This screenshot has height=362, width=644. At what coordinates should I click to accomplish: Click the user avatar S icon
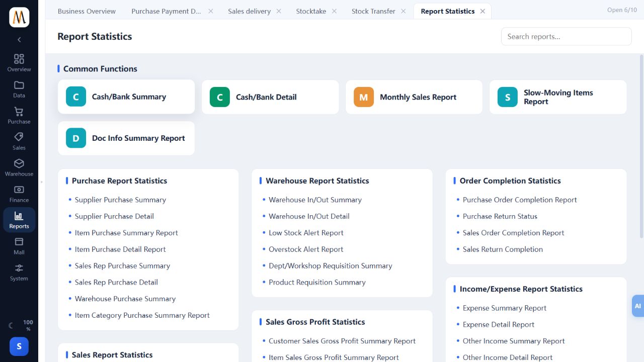click(19, 346)
